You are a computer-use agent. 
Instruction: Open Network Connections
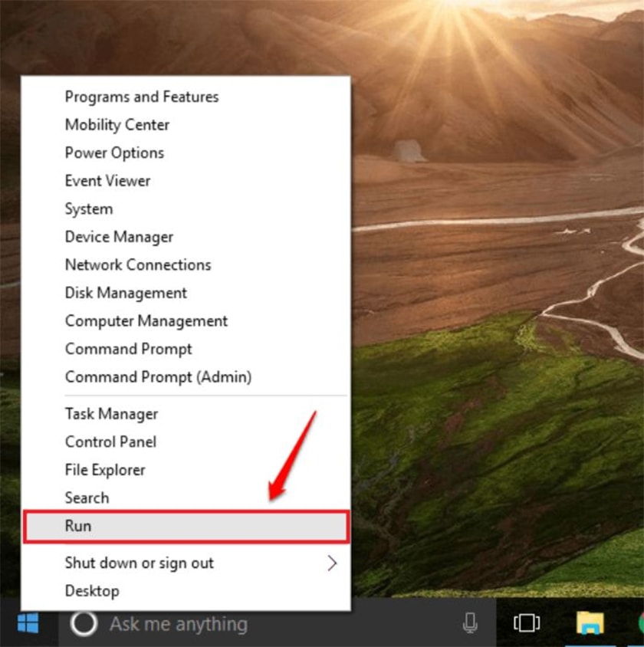[138, 265]
